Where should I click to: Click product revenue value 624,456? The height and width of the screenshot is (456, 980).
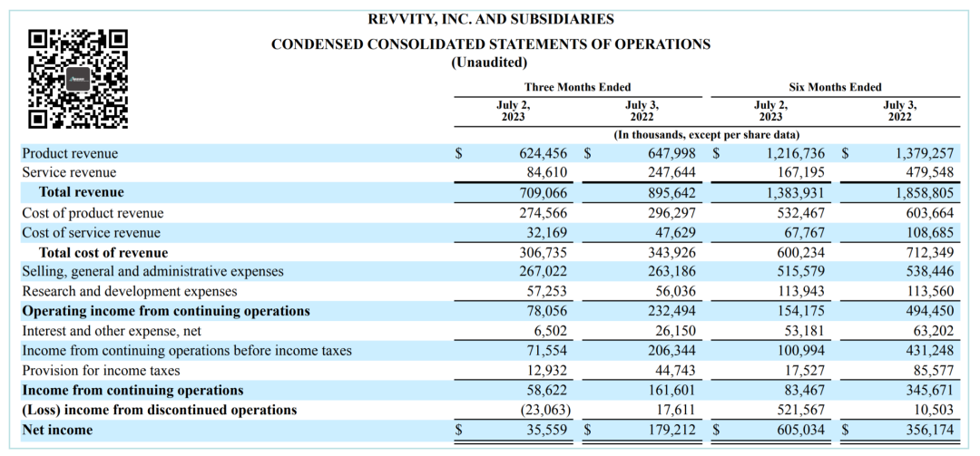coord(543,153)
